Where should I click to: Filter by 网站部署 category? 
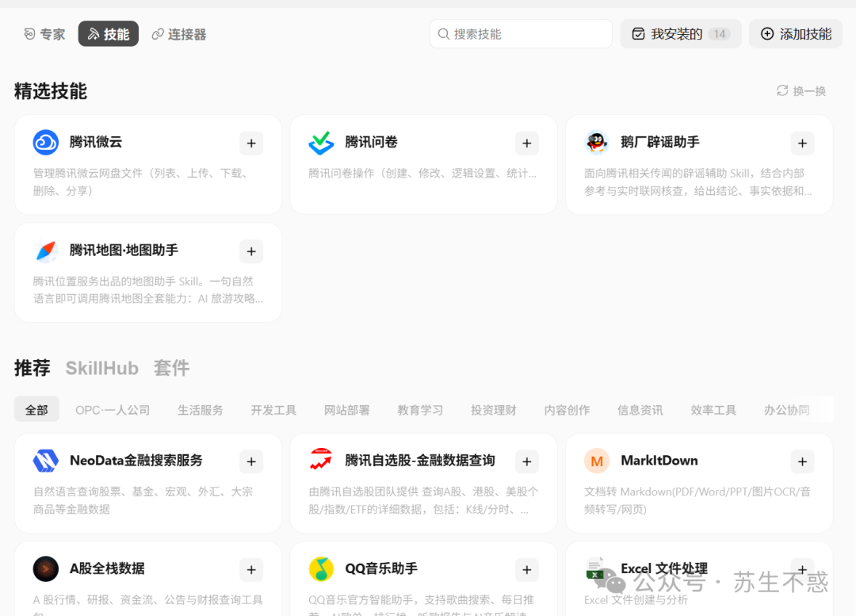pyautogui.click(x=347, y=410)
